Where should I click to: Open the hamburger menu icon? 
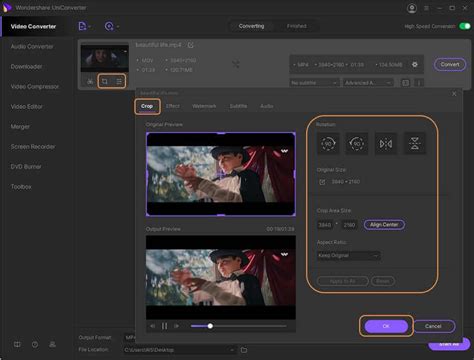[426, 8]
